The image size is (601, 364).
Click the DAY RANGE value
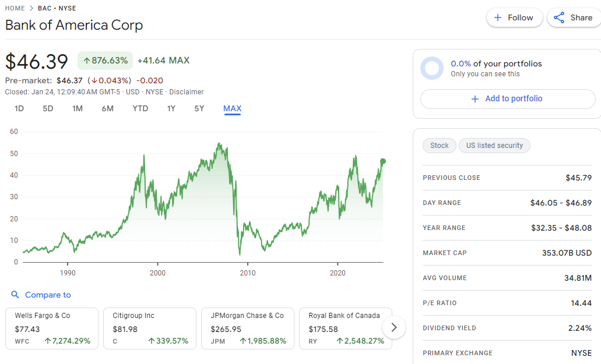[x=561, y=203]
